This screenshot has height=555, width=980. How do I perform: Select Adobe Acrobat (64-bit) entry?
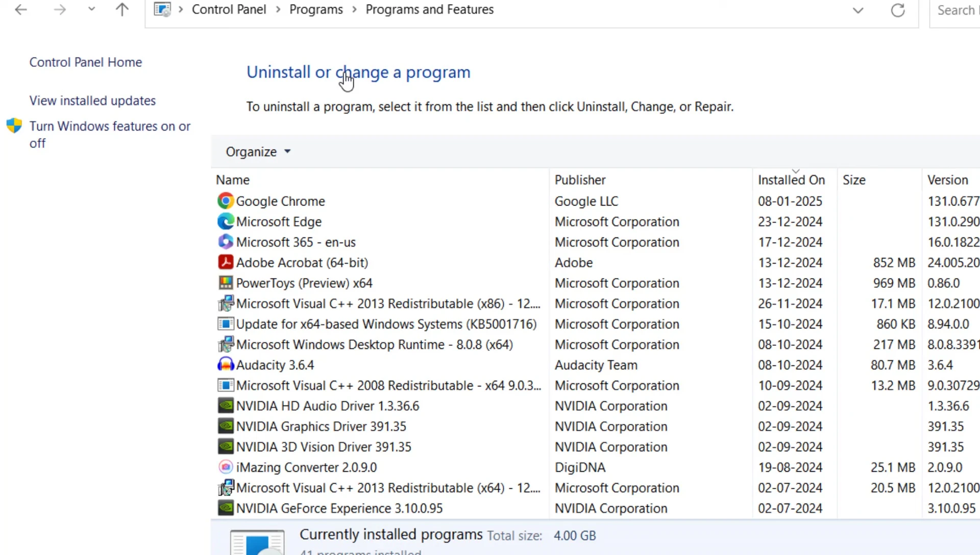[302, 262]
